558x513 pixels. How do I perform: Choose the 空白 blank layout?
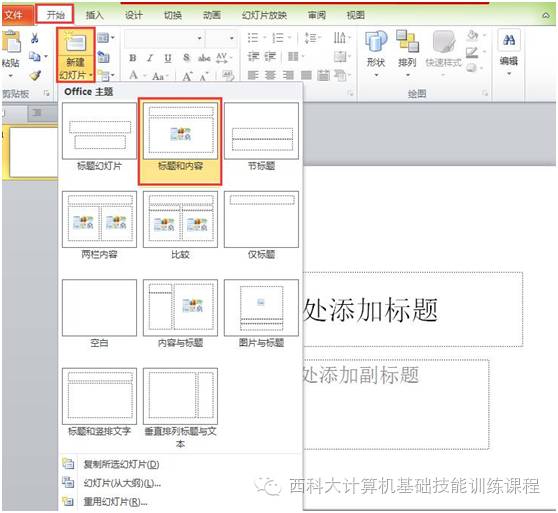(x=99, y=314)
